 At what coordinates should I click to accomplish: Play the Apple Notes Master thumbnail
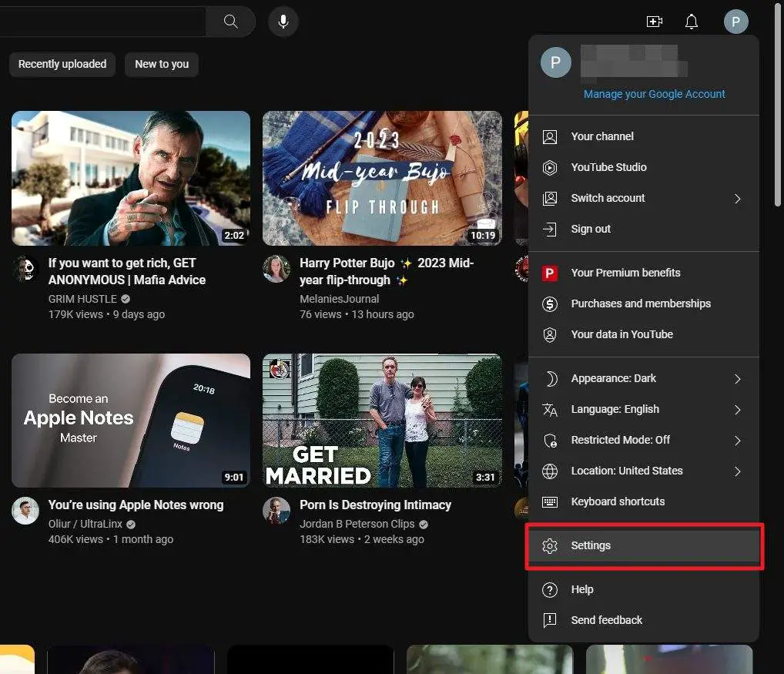[131, 421]
